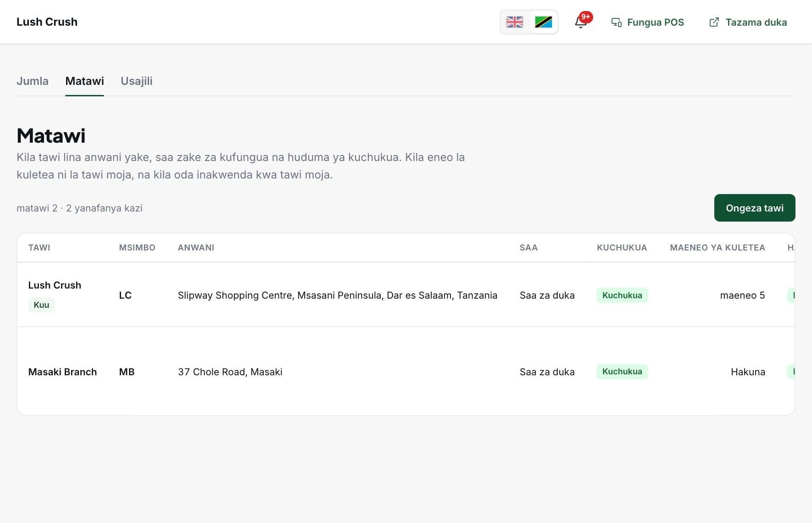Click the Slipway Shopping Centre address
Screen dimensions: 812x523
(338, 295)
